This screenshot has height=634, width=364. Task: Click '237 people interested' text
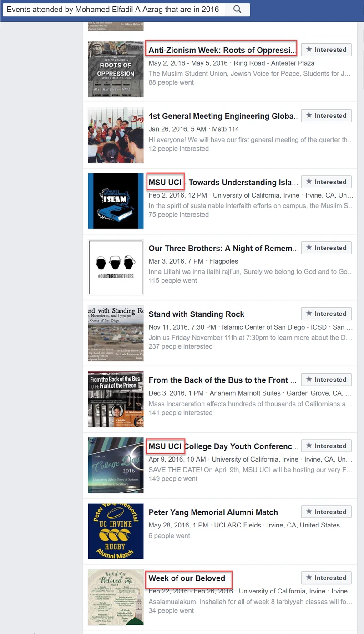pyautogui.click(x=181, y=346)
